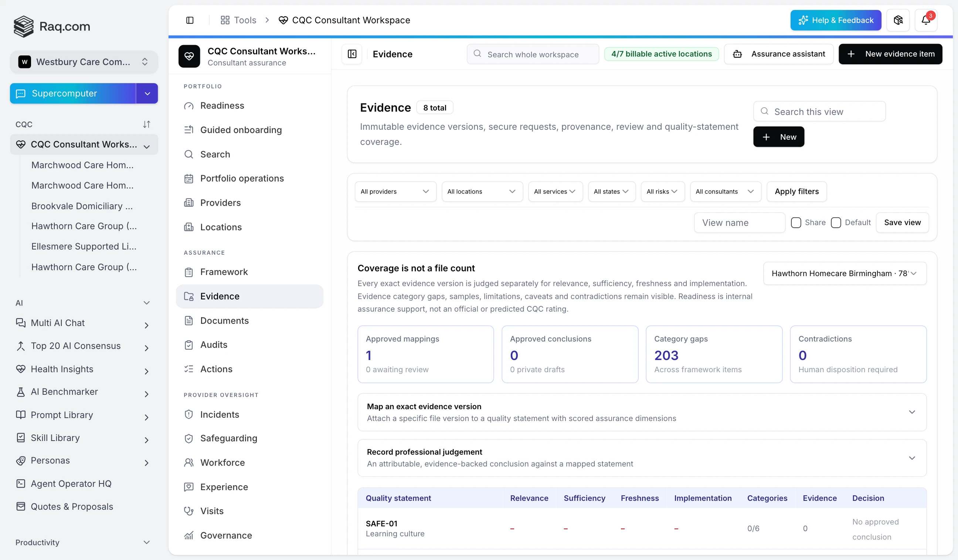Click the Visits stethoscope icon
The width and height of the screenshot is (958, 560).
tap(189, 511)
